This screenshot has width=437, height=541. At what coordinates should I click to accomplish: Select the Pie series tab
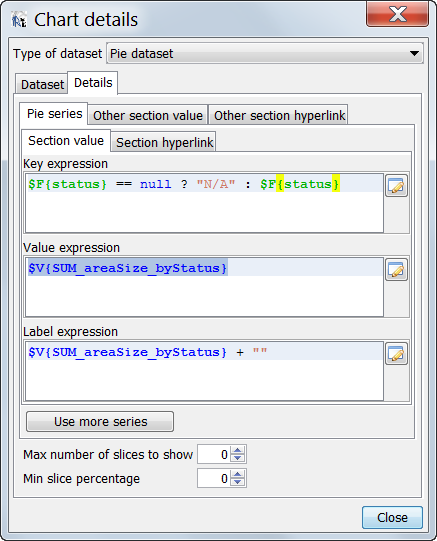click(54, 114)
